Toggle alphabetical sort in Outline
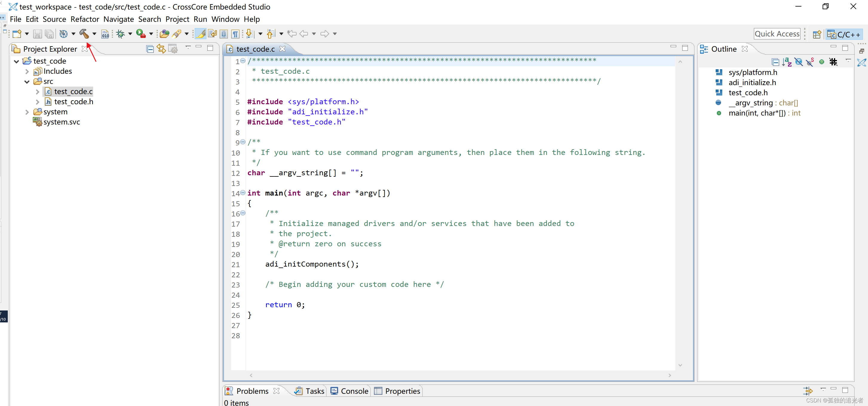This screenshot has height=406, width=868. point(787,62)
